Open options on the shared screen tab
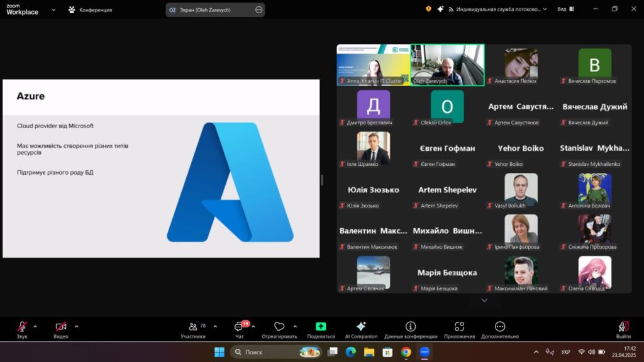 tap(258, 10)
